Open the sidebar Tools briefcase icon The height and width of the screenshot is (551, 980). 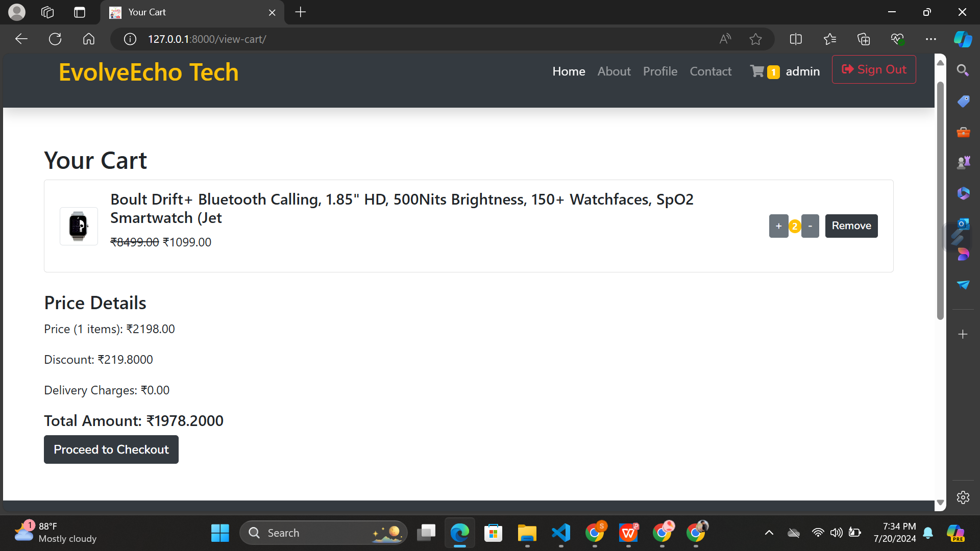click(x=963, y=132)
